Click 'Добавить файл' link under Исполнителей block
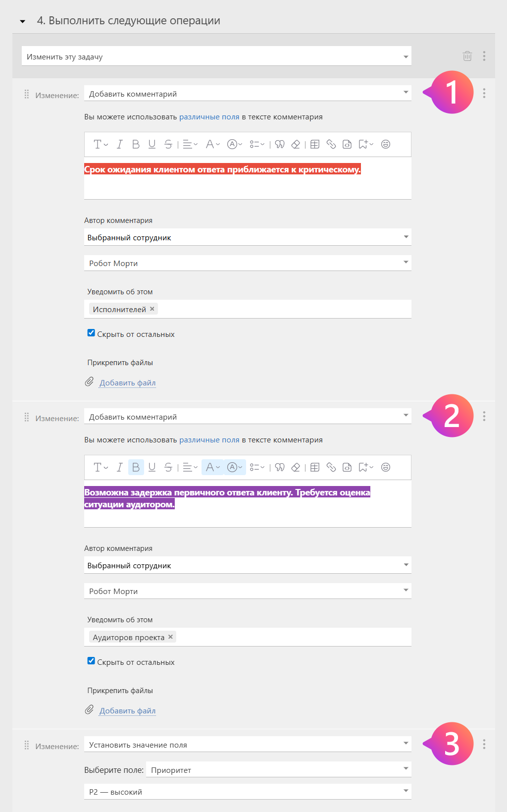This screenshot has height=812, width=507. [x=128, y=383]
